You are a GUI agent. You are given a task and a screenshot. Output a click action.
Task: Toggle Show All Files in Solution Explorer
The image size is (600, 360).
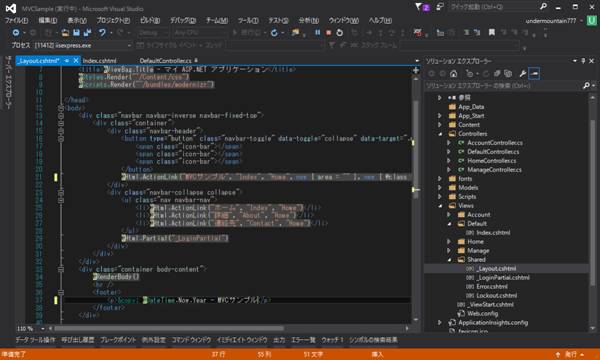[508, 74]
